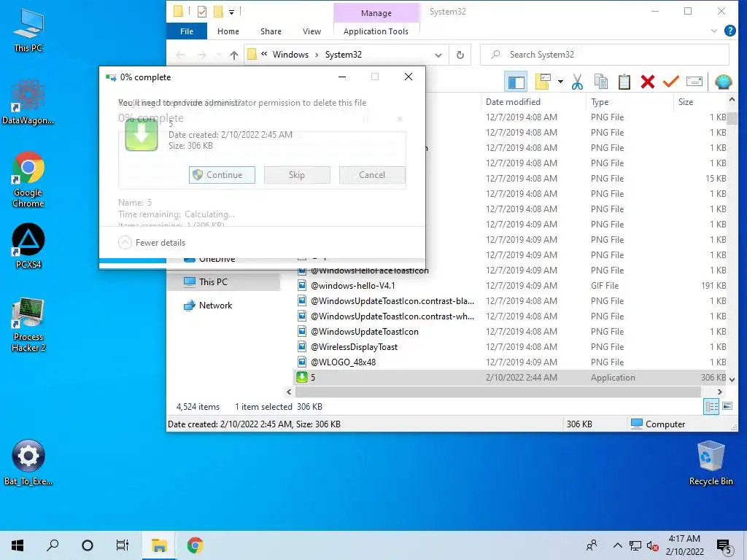
Task: Open Bat_To_Exe desktop shortcut
Action: click(28, 462)
